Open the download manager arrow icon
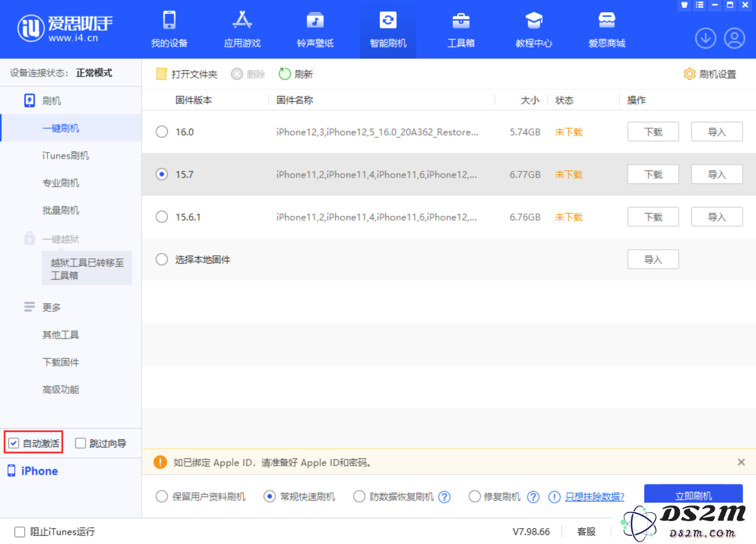 pos(706,38)
